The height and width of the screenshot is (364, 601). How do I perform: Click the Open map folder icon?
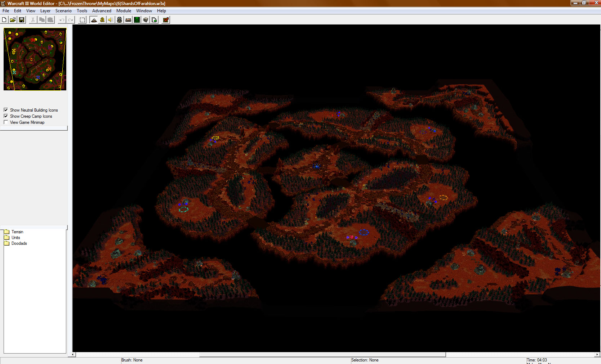13,20
